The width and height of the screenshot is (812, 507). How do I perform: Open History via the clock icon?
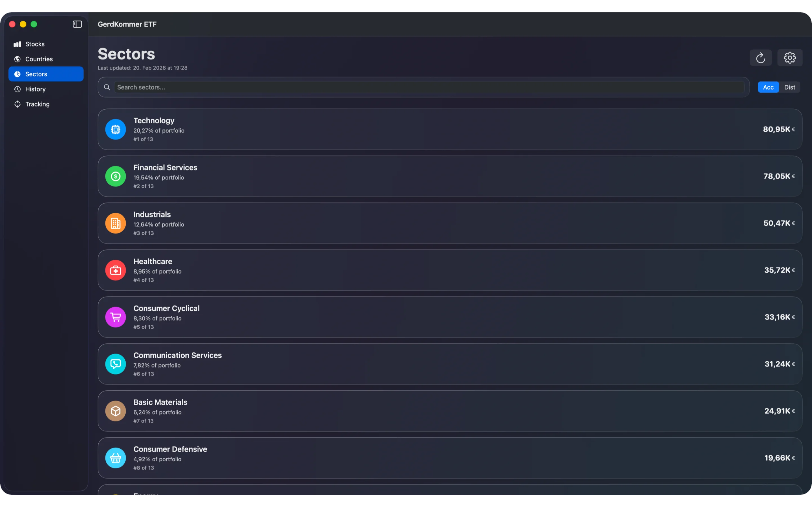(17, 89)
